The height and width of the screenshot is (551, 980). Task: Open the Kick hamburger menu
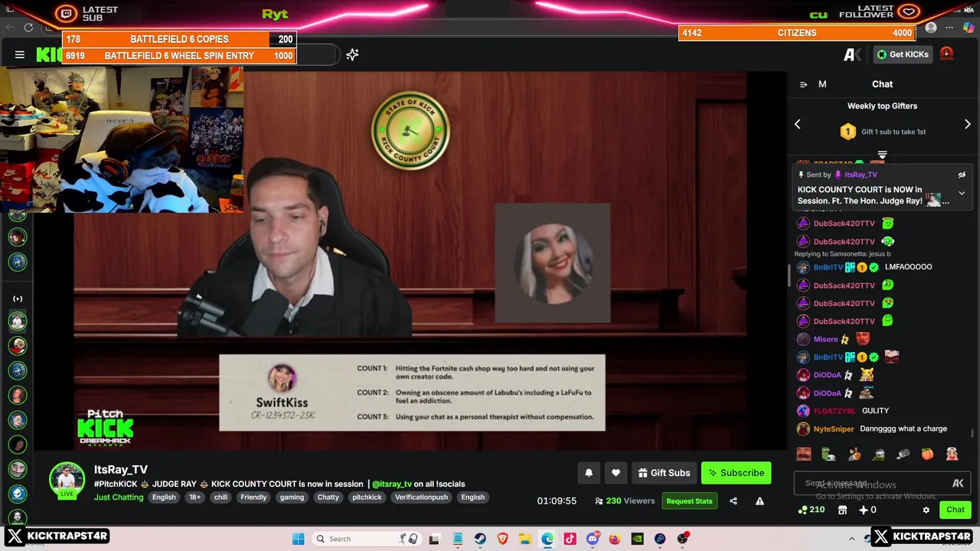click(x=20, y=54)
